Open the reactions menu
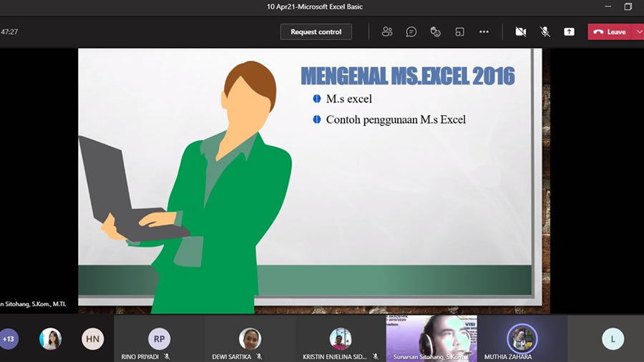 click(x=435, y=31)
